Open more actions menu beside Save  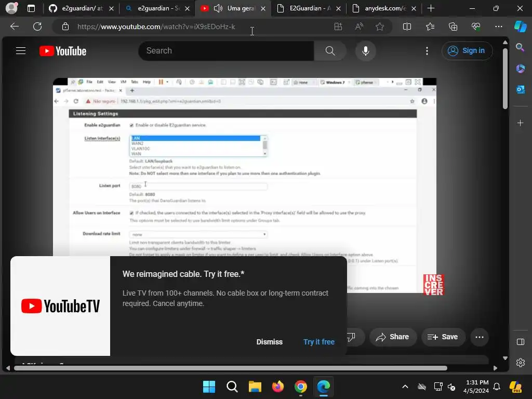(480, 337)
